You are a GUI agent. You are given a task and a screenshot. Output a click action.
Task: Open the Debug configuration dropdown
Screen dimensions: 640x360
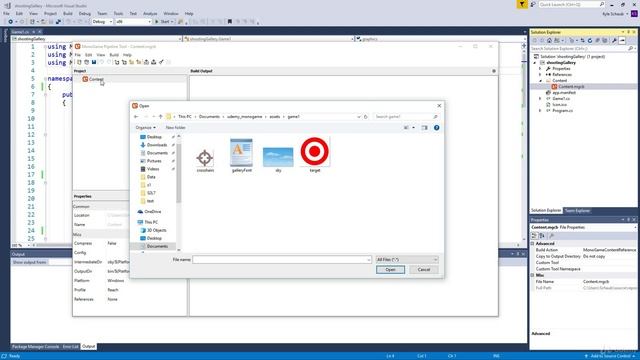(x=102, y=22)
